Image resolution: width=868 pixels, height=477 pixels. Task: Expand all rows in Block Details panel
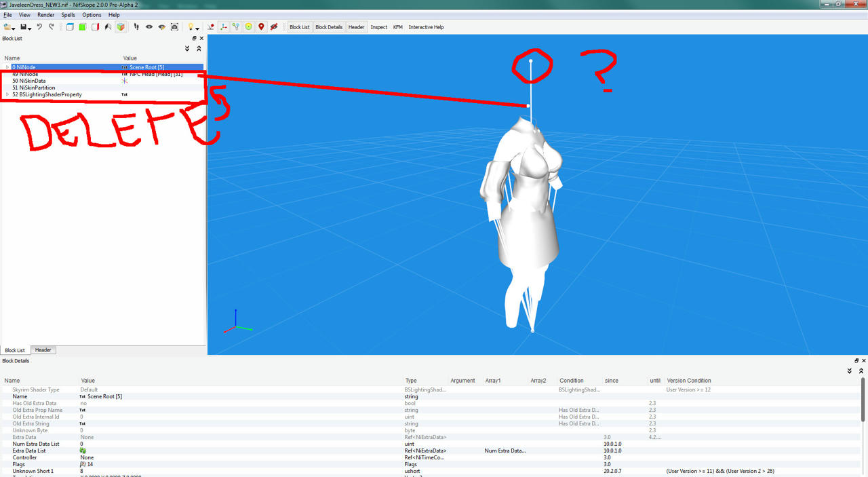[850, 371]
